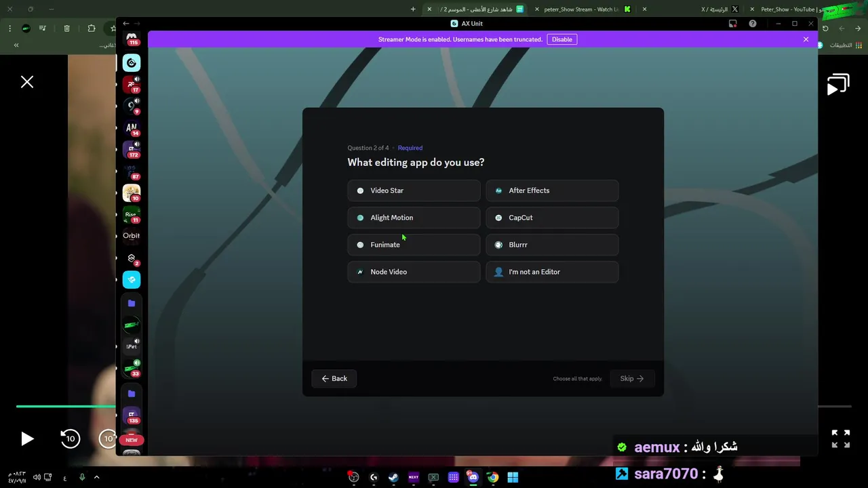Navigate back arrow in Discord title bar
Viewport: 868px width, 488px height.
tap(126, 24)
